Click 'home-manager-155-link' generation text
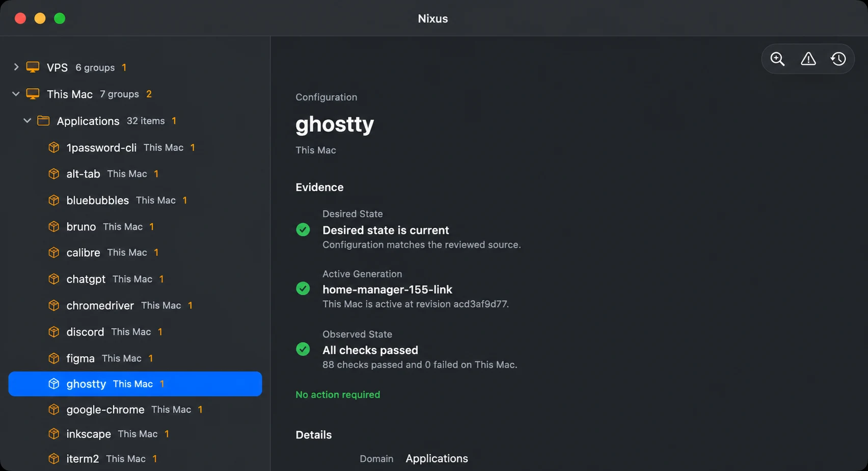868x471 pixels. point(387,290)
